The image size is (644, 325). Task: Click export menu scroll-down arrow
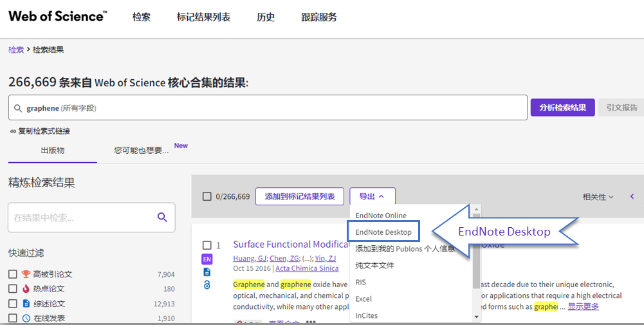[477, 317]
